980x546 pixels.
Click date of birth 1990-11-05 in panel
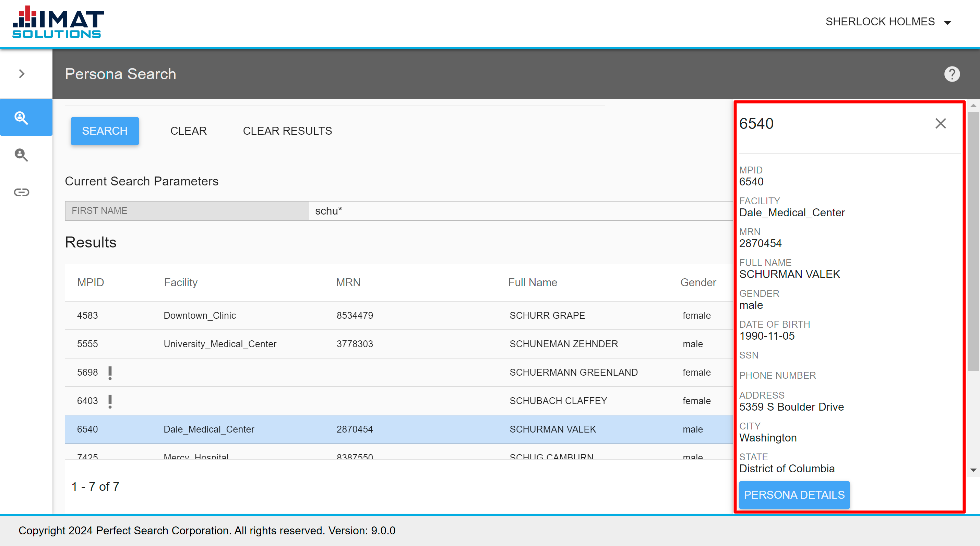tap(767, 336)
